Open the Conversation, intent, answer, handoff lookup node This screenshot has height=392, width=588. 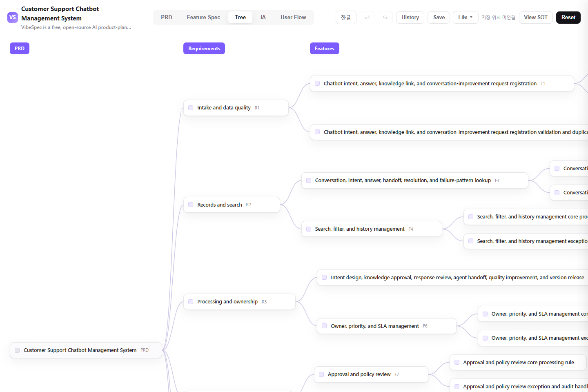[415, 180]
